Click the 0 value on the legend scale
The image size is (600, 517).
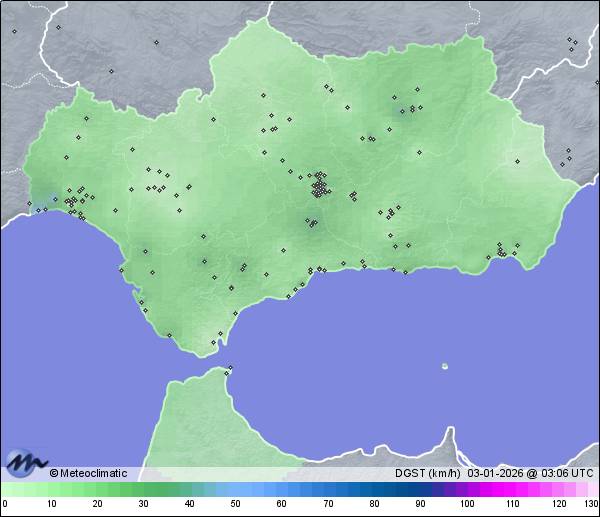pyautogui.click(x=5, y=503)
